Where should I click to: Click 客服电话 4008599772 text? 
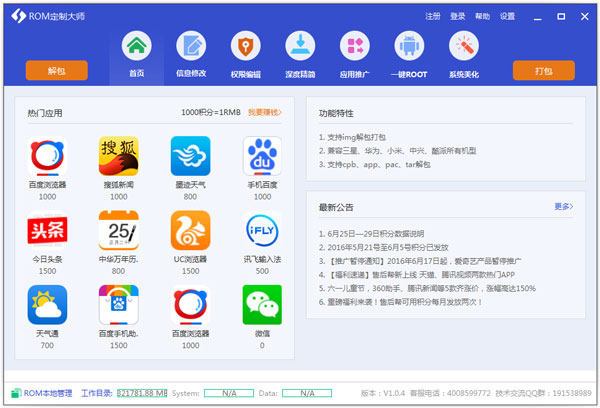pos(450,393)
